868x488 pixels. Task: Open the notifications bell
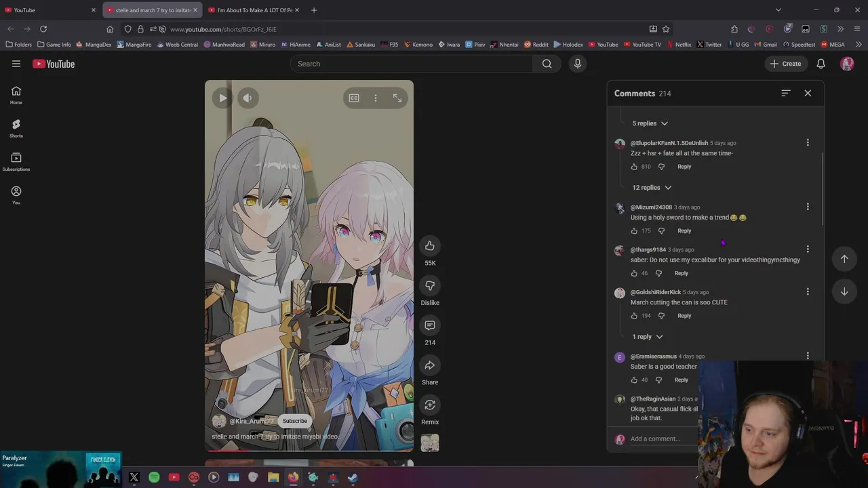click(821, 64)
